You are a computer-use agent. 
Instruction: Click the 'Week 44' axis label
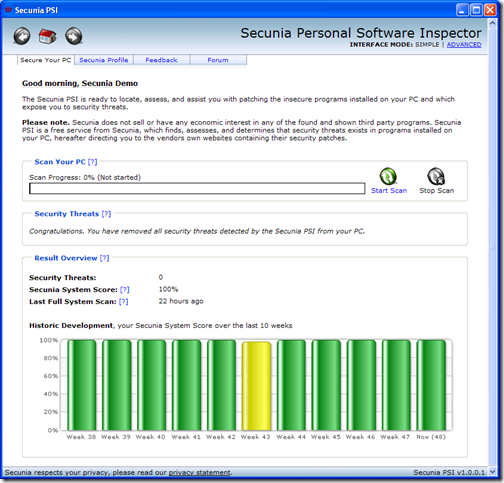291,437
